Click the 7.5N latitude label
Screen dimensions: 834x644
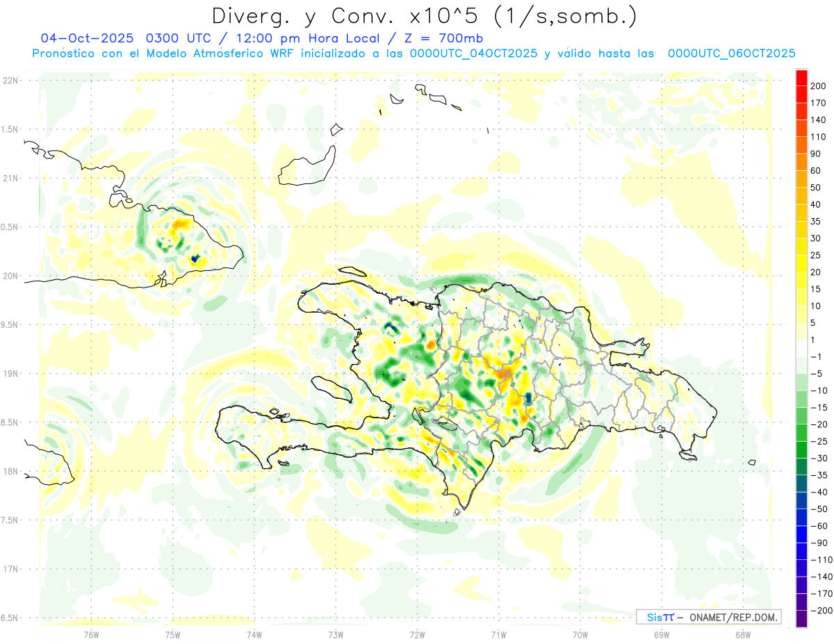click(10, 520)
